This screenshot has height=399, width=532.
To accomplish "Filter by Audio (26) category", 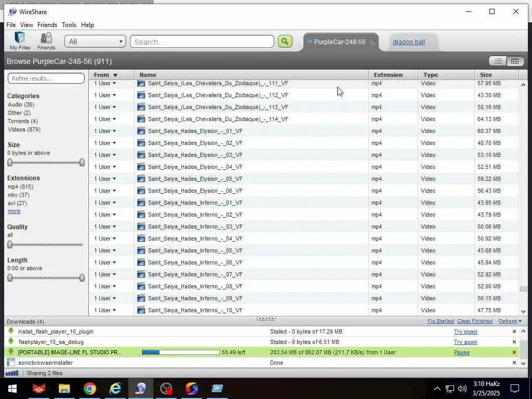I will (21, 104).
